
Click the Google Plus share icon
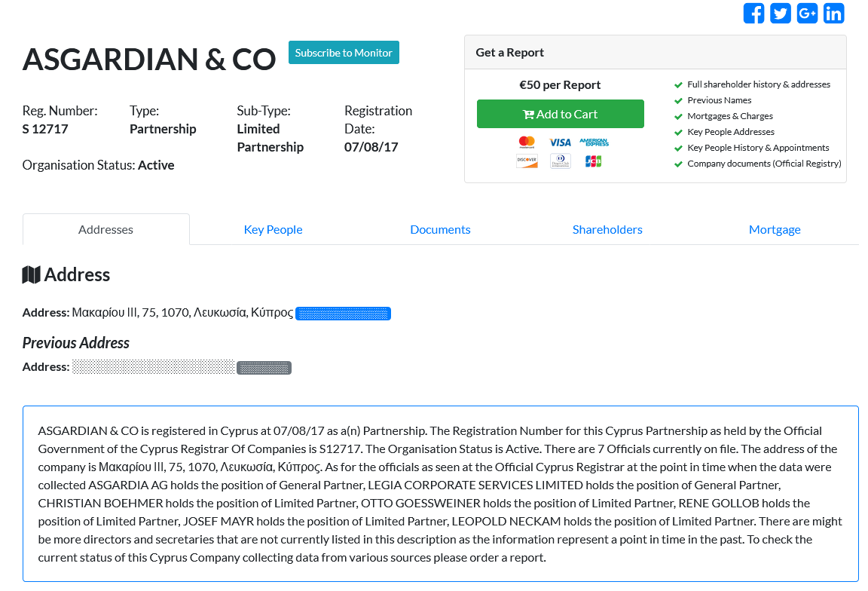[x=807, y=13]
